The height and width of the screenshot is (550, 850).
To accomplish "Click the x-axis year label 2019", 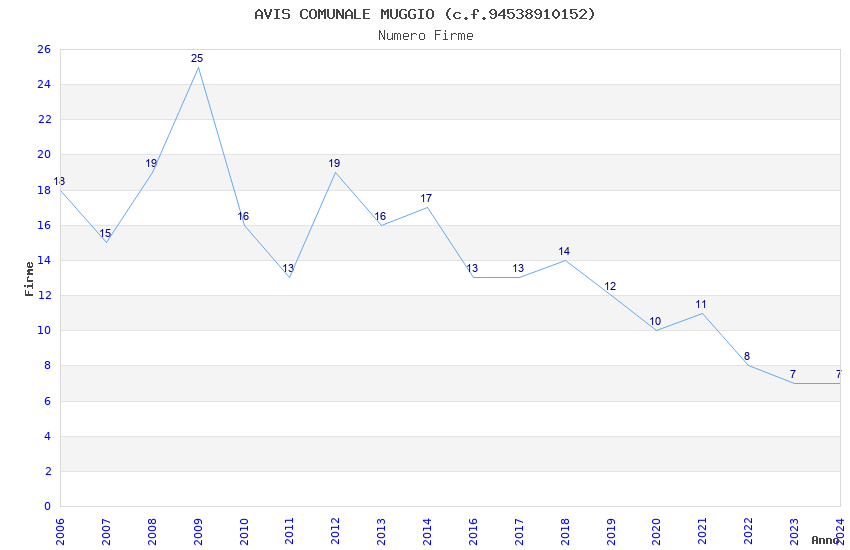I will tap(611, 532).
